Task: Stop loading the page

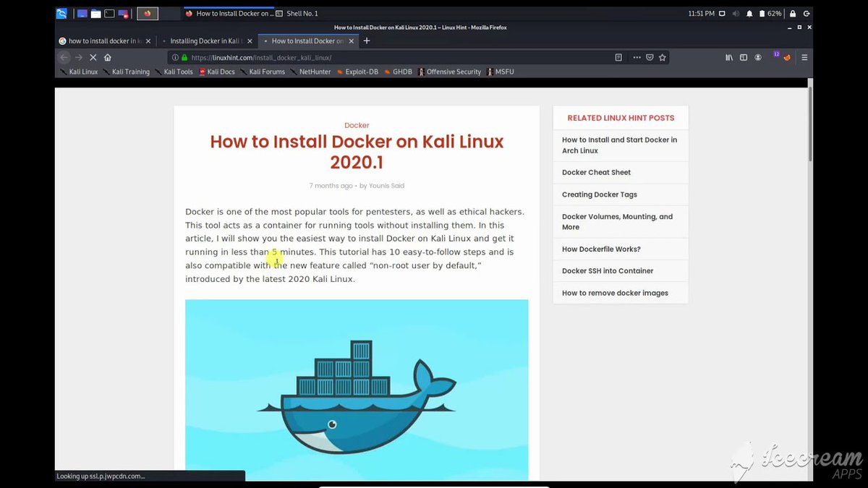Action: [93, 57]
